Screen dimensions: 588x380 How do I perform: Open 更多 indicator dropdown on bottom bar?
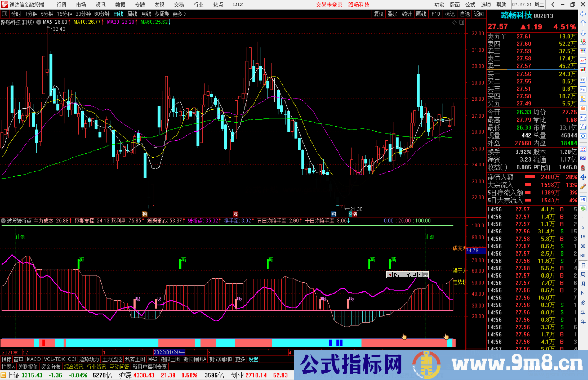[x=240, y=359]
